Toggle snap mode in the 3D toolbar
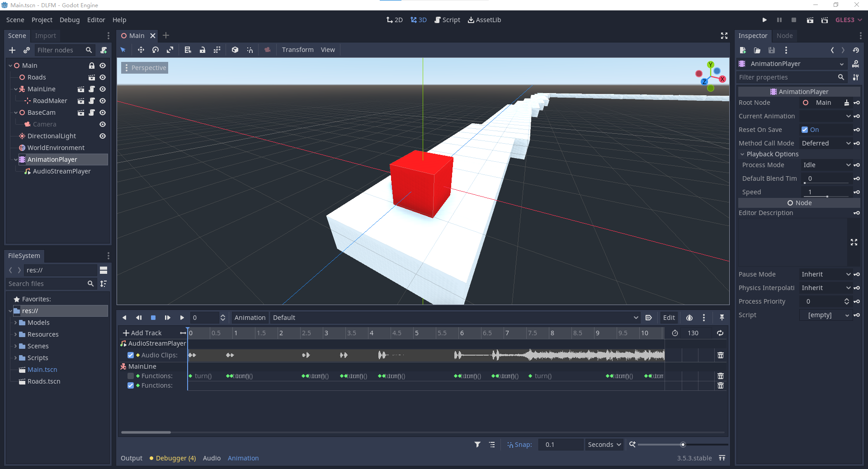868x469 pixels. 250,50
